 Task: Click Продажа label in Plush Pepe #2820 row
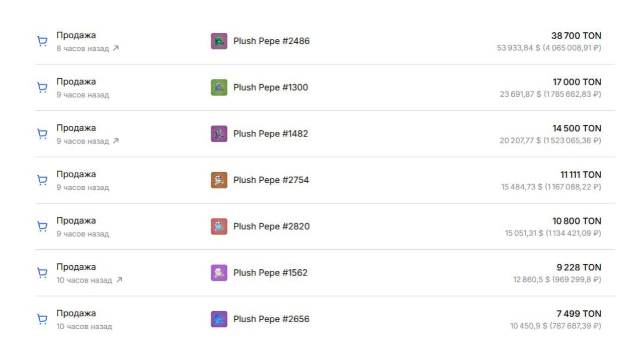(x=76, y=221)
